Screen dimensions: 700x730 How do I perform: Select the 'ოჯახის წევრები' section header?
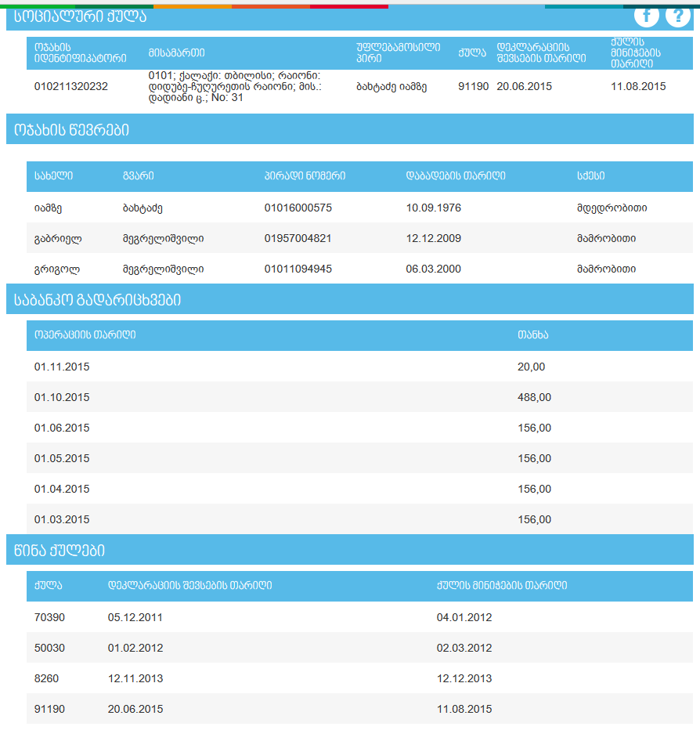pos(72,130)
